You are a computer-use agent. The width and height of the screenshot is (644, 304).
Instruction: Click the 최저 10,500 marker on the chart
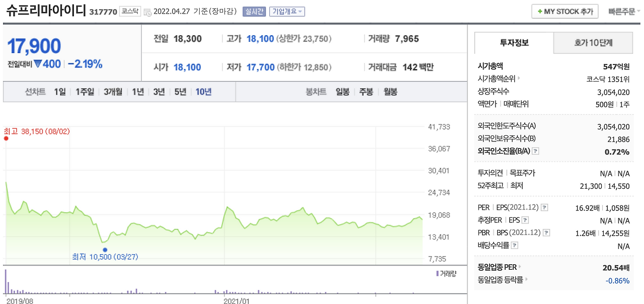pyautogui.click(x=105, y=250)
